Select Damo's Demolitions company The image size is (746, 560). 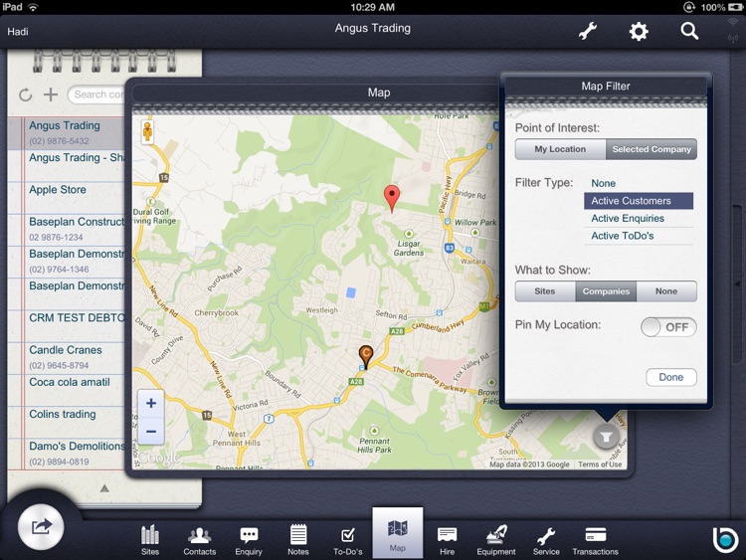tap(66, 454)
